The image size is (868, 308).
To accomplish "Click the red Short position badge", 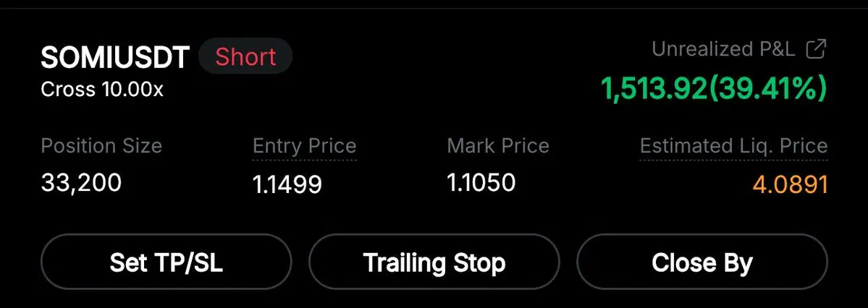I will (x=245, y=56).
